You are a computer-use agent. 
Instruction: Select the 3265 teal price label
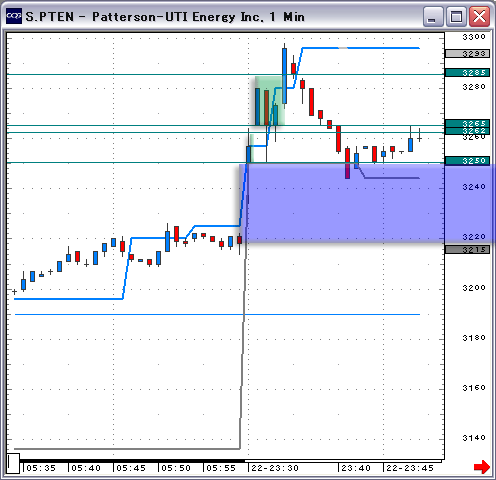tap(467, 123)
